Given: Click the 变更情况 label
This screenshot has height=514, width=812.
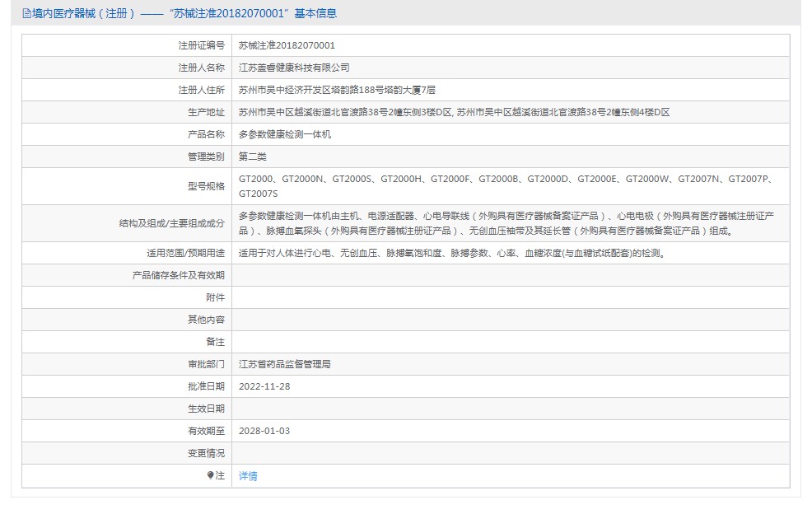Looking at the screenshot, I should click(x=206, y=454).
